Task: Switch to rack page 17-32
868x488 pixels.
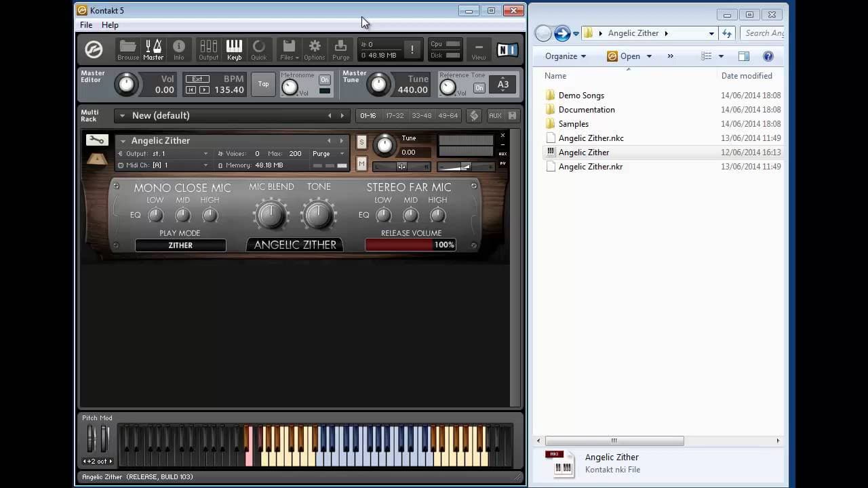Action: [x=395, y=115]
